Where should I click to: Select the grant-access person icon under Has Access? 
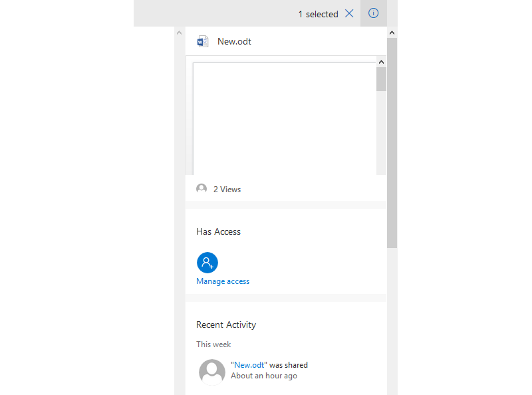[207, 262]
